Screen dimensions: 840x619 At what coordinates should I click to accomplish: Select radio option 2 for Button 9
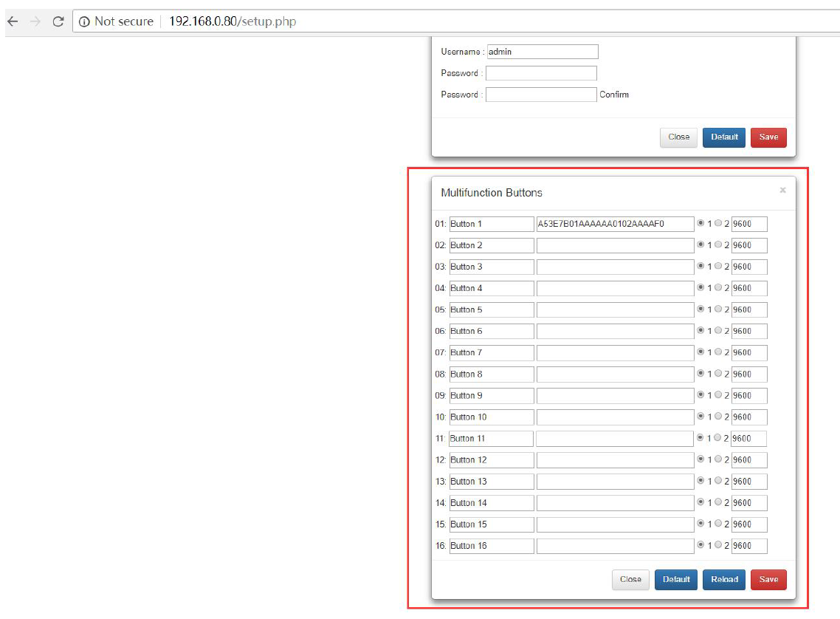click(x=718, y=394)
